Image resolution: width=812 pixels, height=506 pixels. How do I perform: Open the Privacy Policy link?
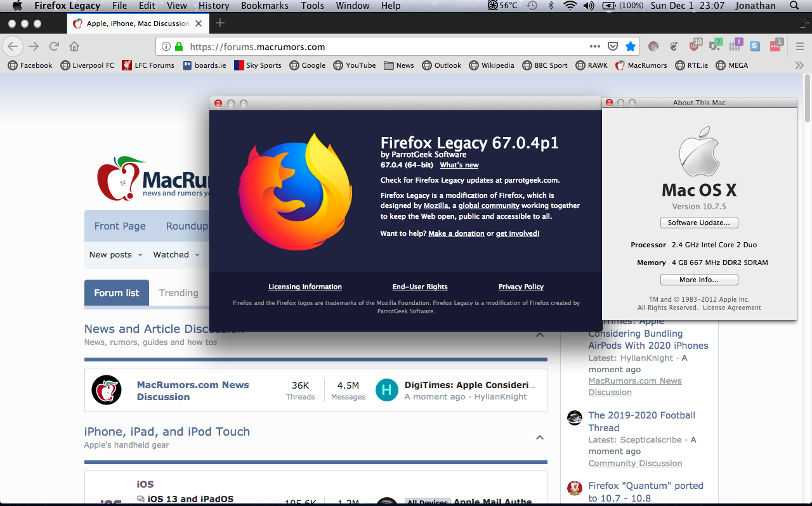point(521,287)
